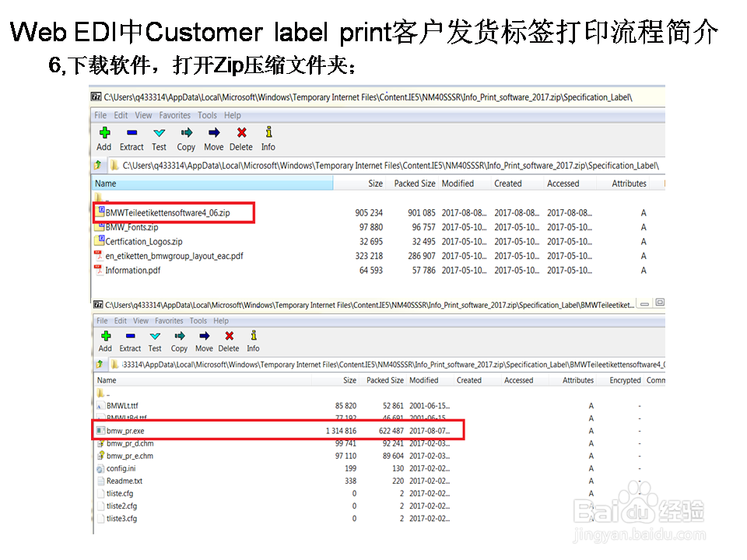This screenshot has height=560, width=747.
Task: Sort by Accessed column in upper window
Action: coord(570,184)
